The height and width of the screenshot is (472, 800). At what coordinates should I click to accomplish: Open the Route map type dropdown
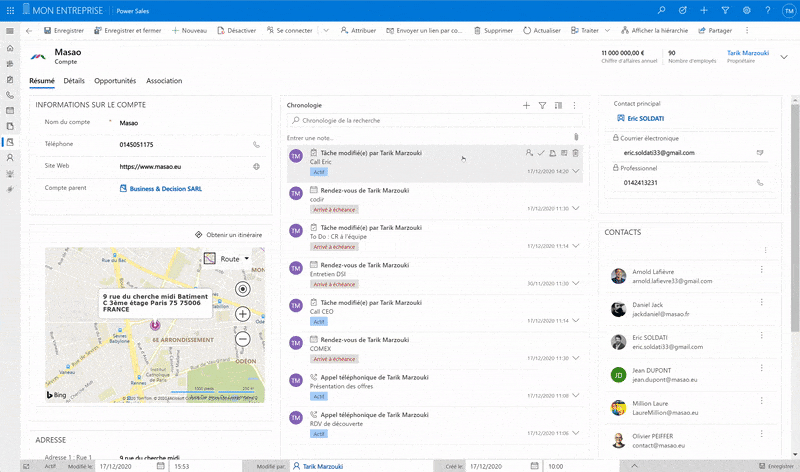pyautogui.click(x=228, y=259)
